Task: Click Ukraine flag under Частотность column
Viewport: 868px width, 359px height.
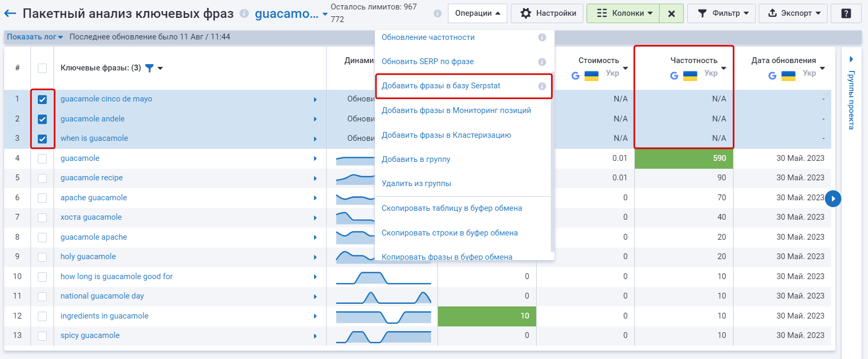Action: [x=690, y=76]
